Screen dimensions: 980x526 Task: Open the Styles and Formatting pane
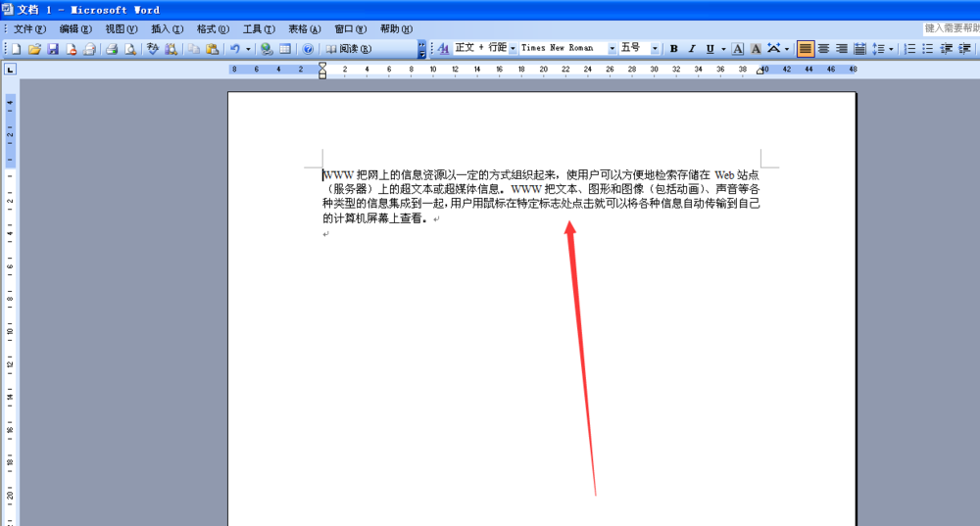point(443,49)
